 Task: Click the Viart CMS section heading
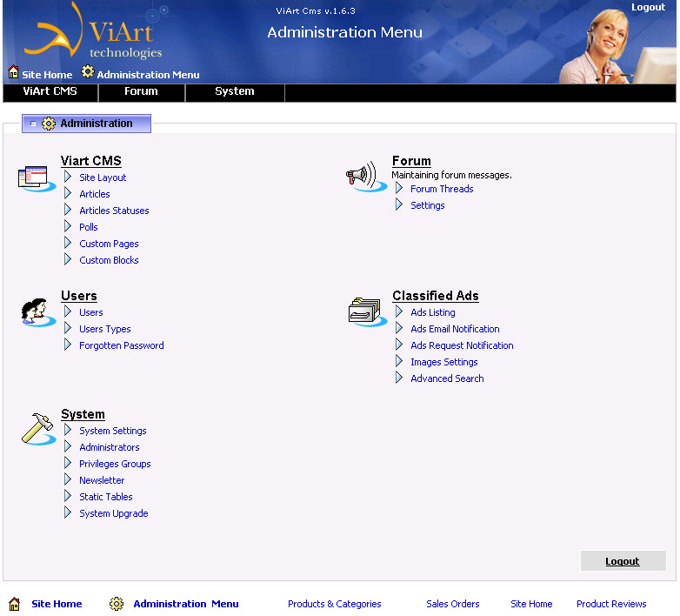[x=91, y=161]
